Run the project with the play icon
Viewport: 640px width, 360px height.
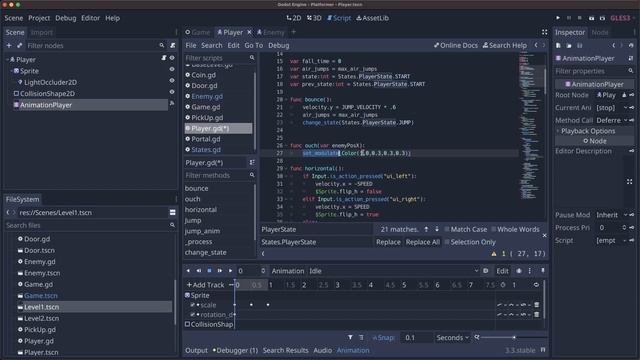558,18
